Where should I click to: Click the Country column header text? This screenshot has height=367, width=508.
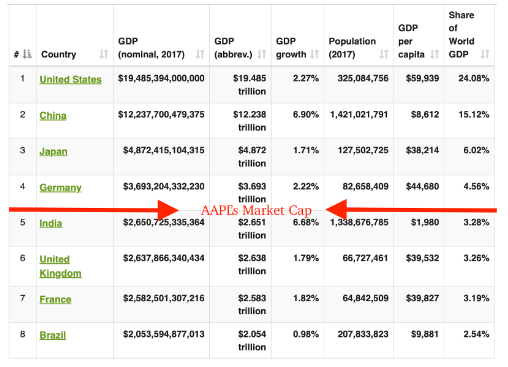tap(59, 54)
